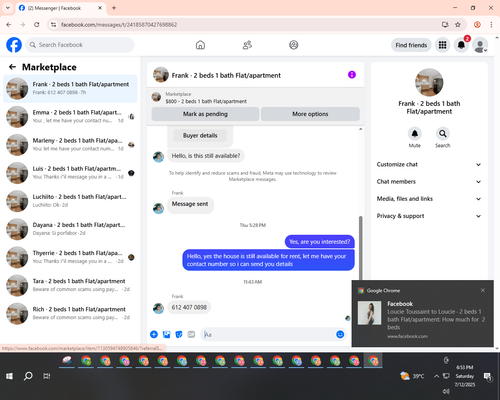The height and width of the screenshot is (400, 500).
Task: Open Tara's conversation in list
Action: click(x=70, y=285)
